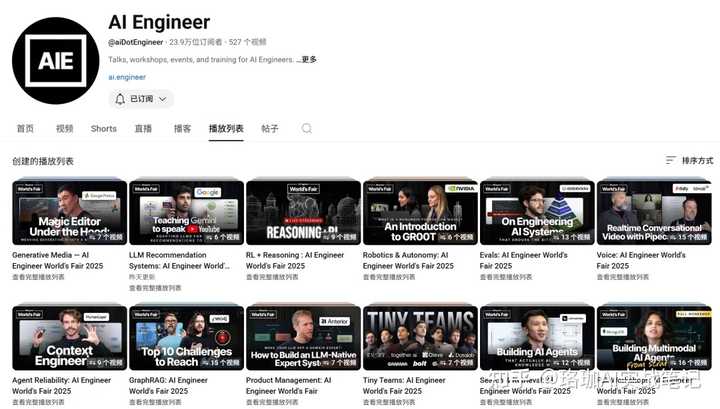Open the TINY TEAMS playlist thumbnail
Screen dimensions: 720x409
click(x=420, y=338)
